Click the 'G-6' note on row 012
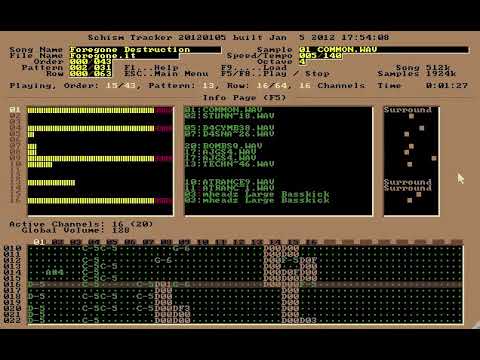Screen dimensions: 480x360 point(163,260)
